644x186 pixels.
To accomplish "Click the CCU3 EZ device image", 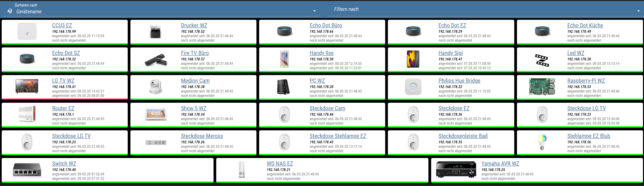I will click(27, 31).
